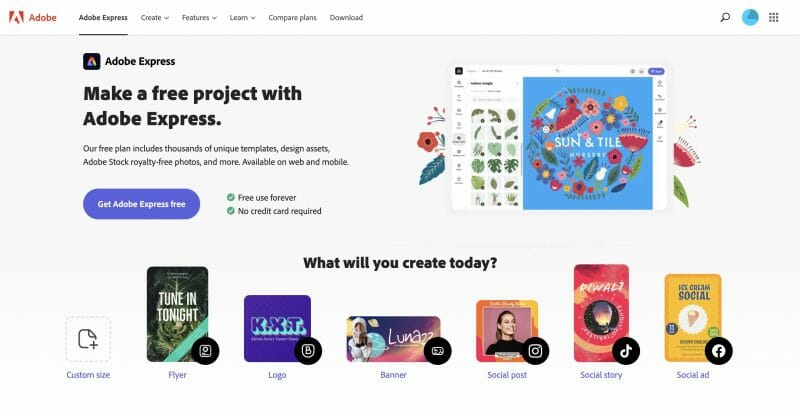Click the TikTok badge on Social story
Viewport: 800px width, 413px height.
[626, 351]
